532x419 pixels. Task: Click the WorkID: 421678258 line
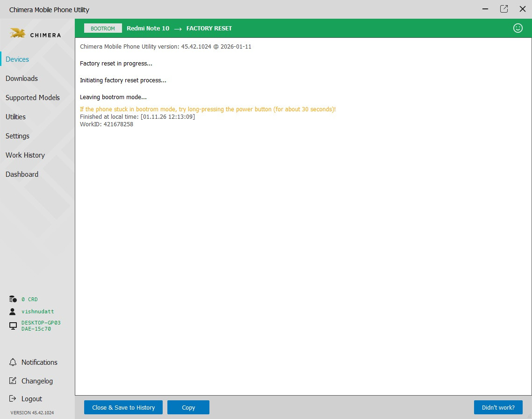tap(107, 124)
